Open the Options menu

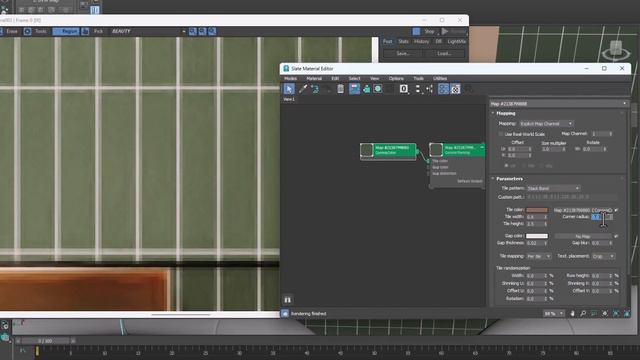coord(396,78)
